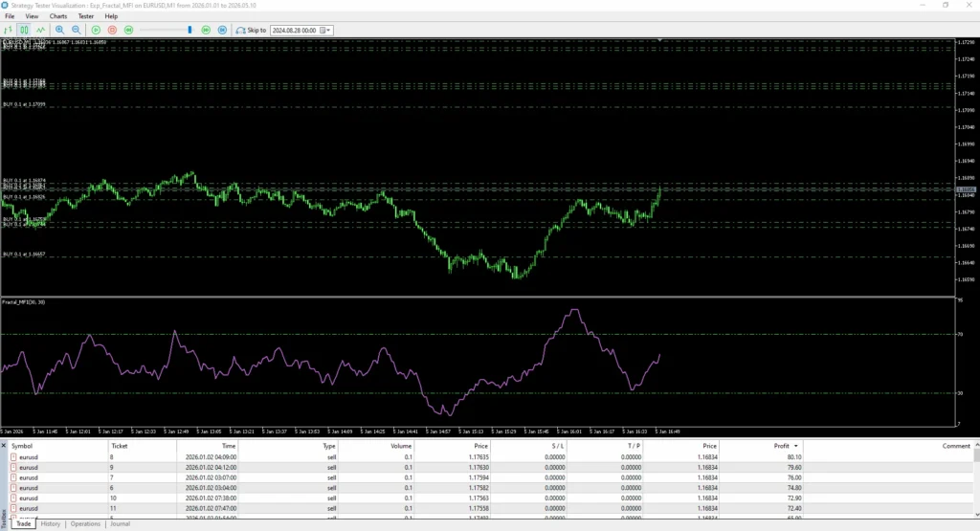Click the order icon for ticket 7

point(13,478)
